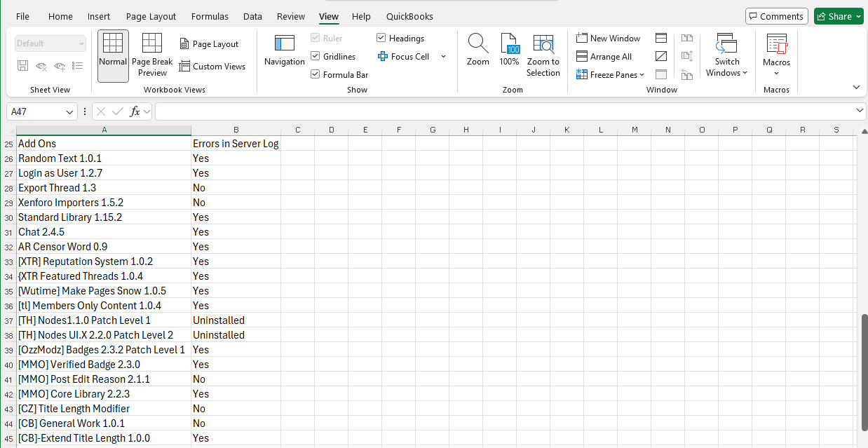Open the Zoom dialog magnifier
The height and width of the screenshot is (448, 868).
pyautogui.click(x=478, y=50)
